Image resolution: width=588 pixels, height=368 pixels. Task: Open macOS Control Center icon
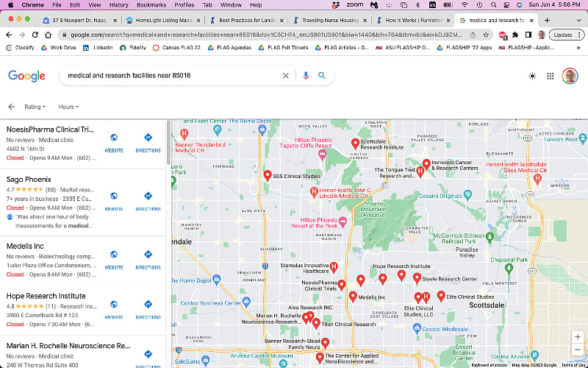coord(506,5)
